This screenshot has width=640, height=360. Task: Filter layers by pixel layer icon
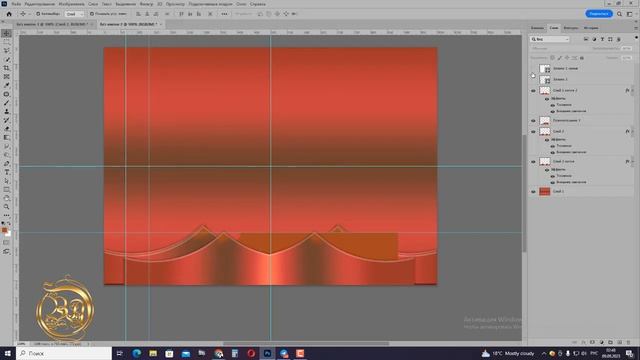point(586,39)
